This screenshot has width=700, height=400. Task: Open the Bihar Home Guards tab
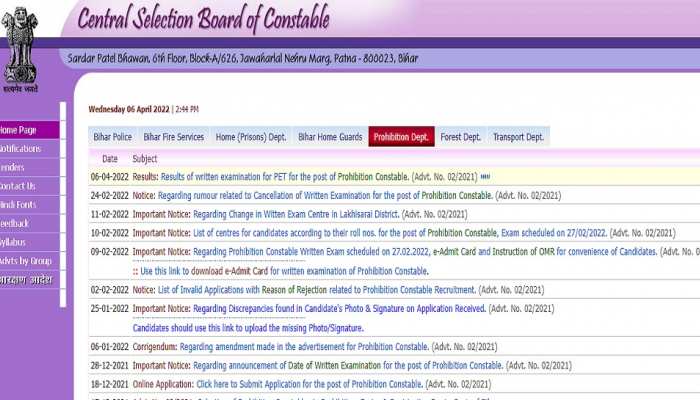[x=330, y=137]
